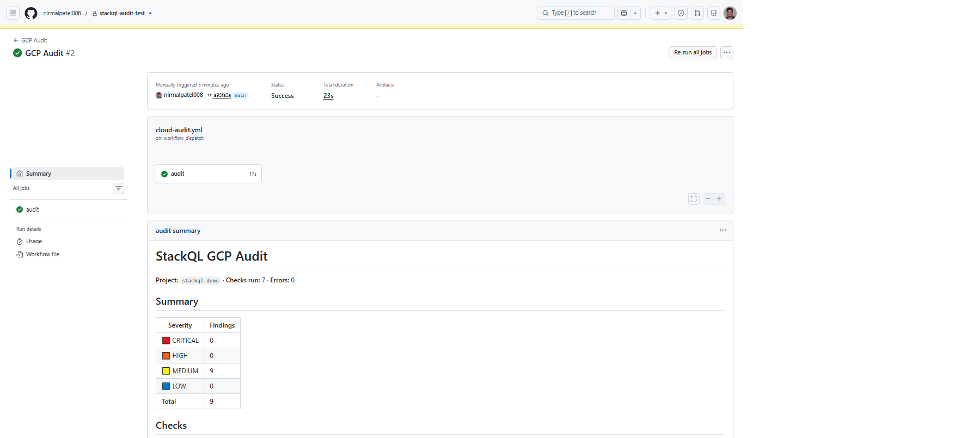980x438 pixels.
Task: Open stackql-audit-test repository link
Action: (122, 13)
